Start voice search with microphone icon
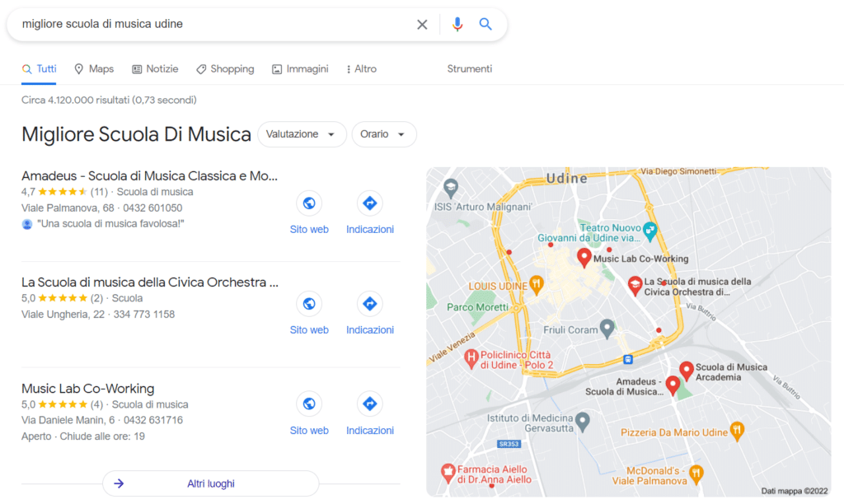The height and width of the screenshot is (504, 844). (457, 25)
